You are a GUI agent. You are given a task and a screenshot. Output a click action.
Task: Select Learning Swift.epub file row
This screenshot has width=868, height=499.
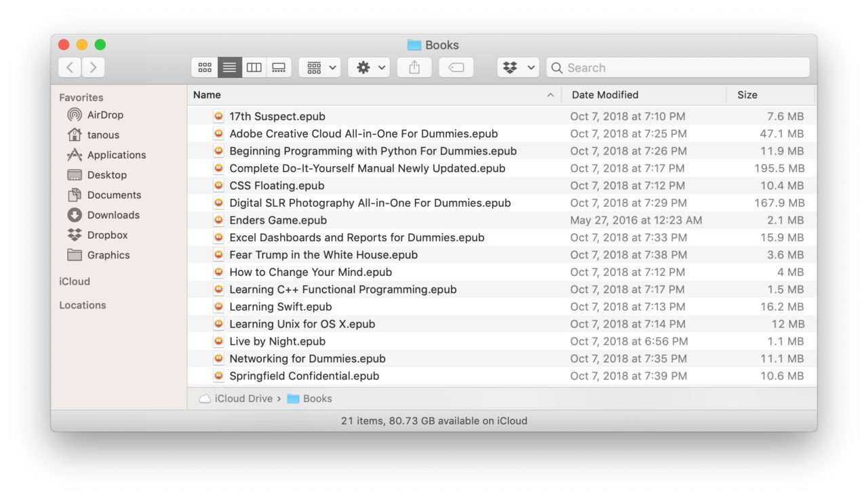(x=280, y=307)
